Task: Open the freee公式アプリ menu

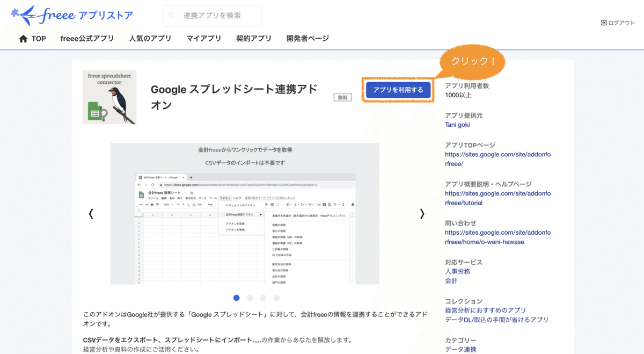Action: click(87, 39)
